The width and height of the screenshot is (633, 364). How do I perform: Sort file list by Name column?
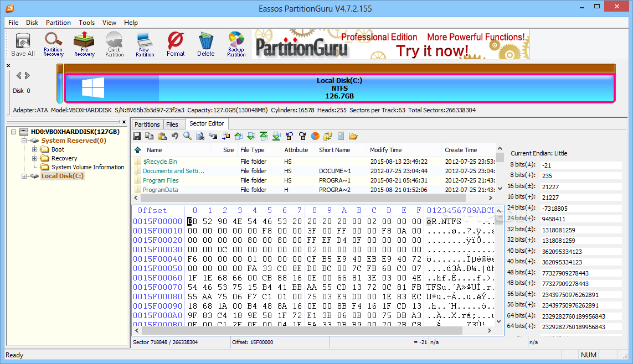coord(173,150)
